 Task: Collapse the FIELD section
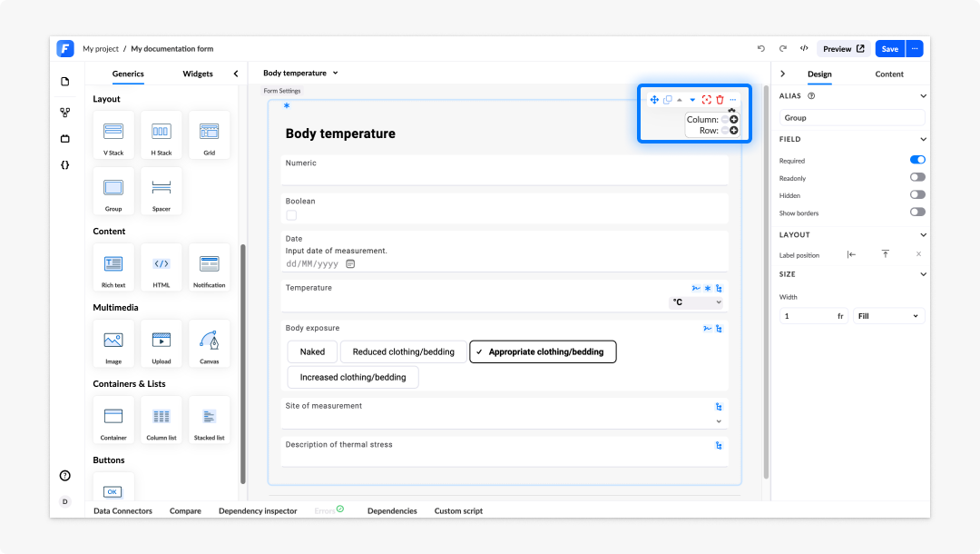click(x=923, y=140)
